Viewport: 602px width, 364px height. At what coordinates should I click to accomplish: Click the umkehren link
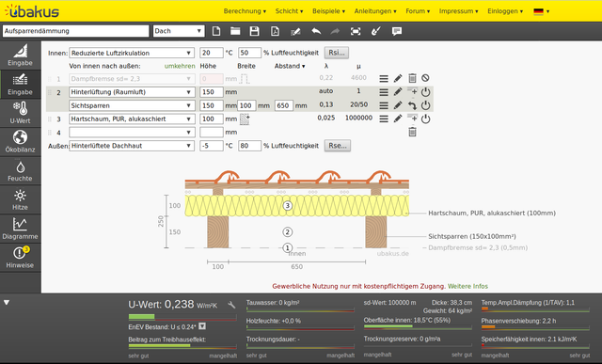(x=180, y=66)
